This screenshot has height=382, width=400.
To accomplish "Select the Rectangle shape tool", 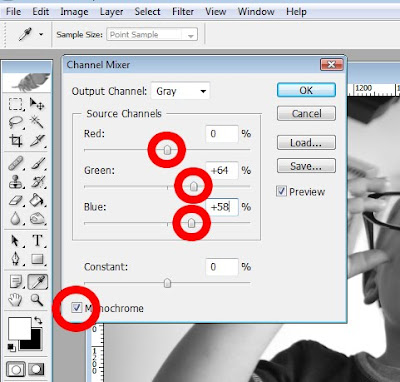I will pos(37,259).
